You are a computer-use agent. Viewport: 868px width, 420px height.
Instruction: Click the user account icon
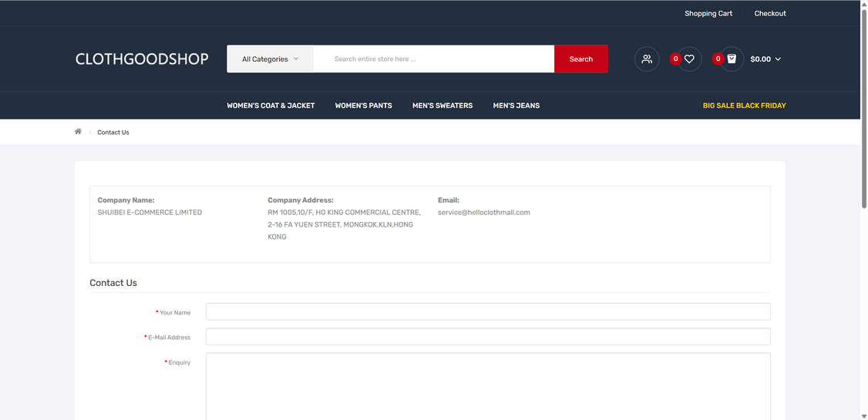[647, 59]
